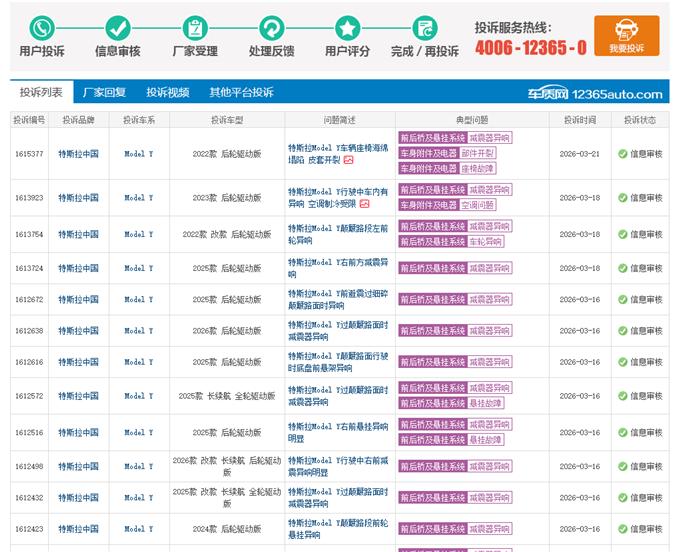The width and height of the screenshot is (700, 552).
Task: Open complaint about 右前方减震异响
Action: (x=337, y=268)
